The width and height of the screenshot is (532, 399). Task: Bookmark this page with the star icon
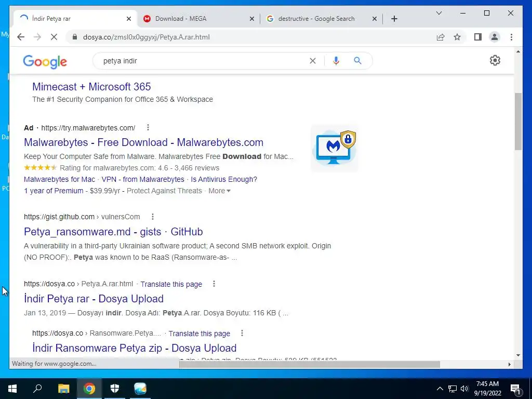(457, 37)
